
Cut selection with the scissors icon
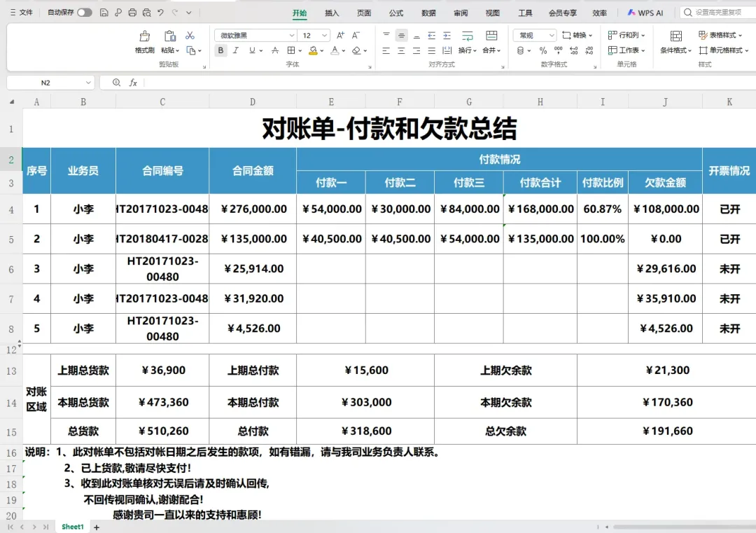[190, 36]
